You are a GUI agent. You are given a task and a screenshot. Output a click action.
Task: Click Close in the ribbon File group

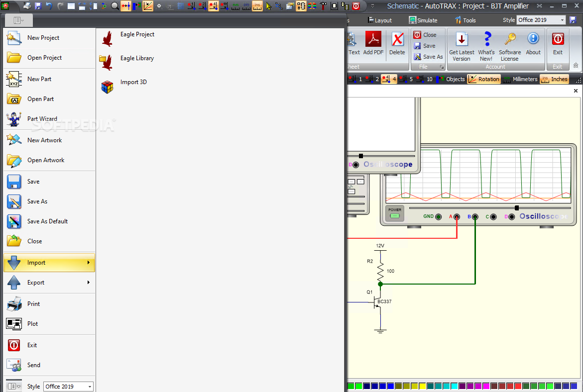425,35
